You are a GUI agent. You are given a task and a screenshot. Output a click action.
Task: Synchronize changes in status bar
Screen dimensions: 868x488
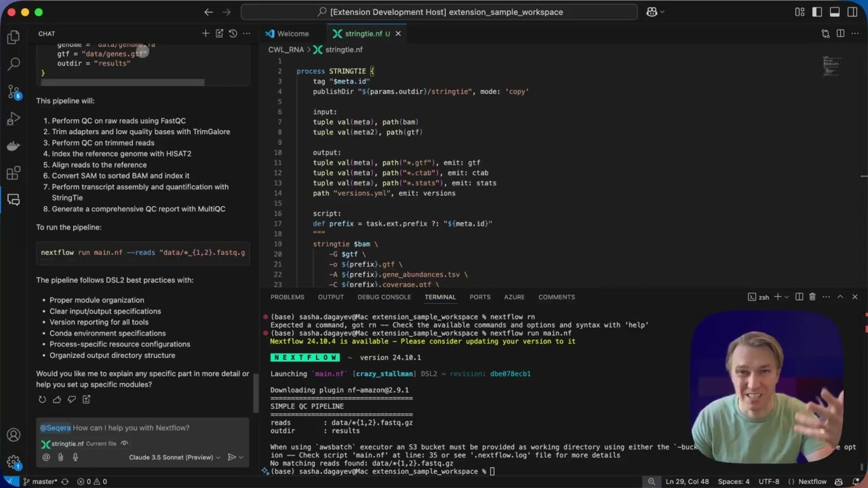tap(65, 481)
